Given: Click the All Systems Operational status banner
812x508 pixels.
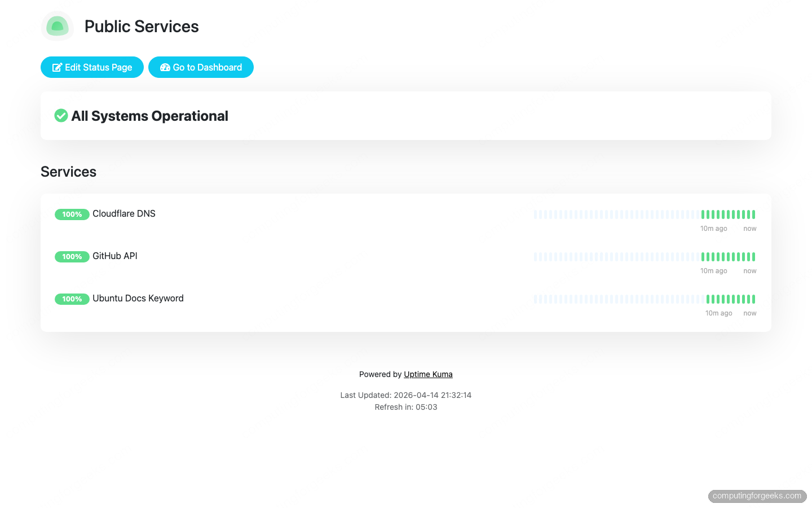Looking at the screenshot, I should 405,116.
